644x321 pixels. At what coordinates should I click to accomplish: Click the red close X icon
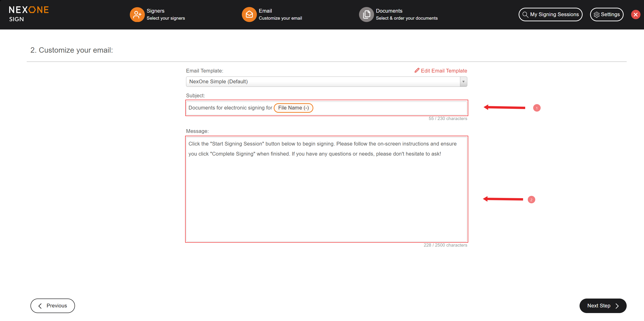pos(635,15)
